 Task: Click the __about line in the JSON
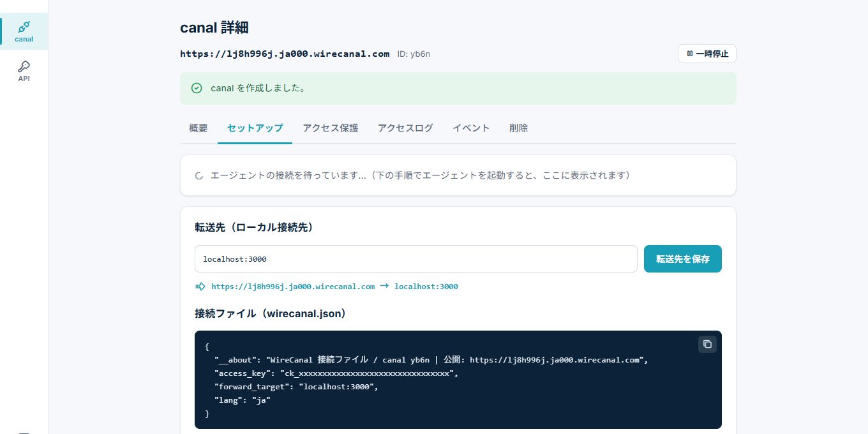coord(431,360)
